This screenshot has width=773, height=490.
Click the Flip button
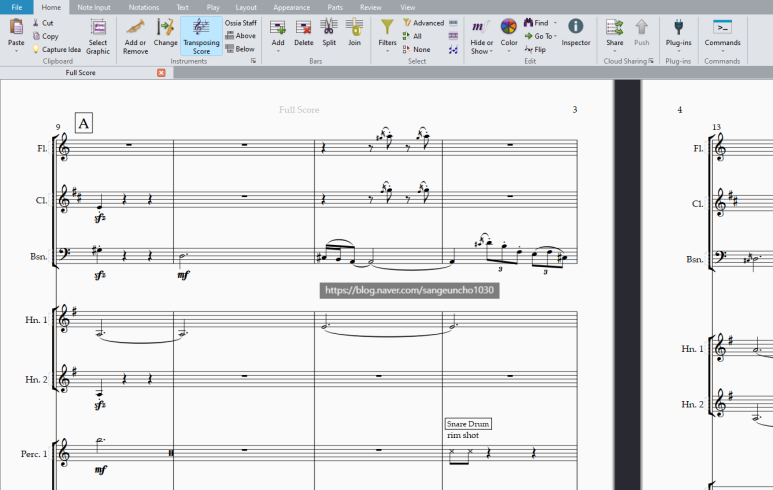coord(535,49)
